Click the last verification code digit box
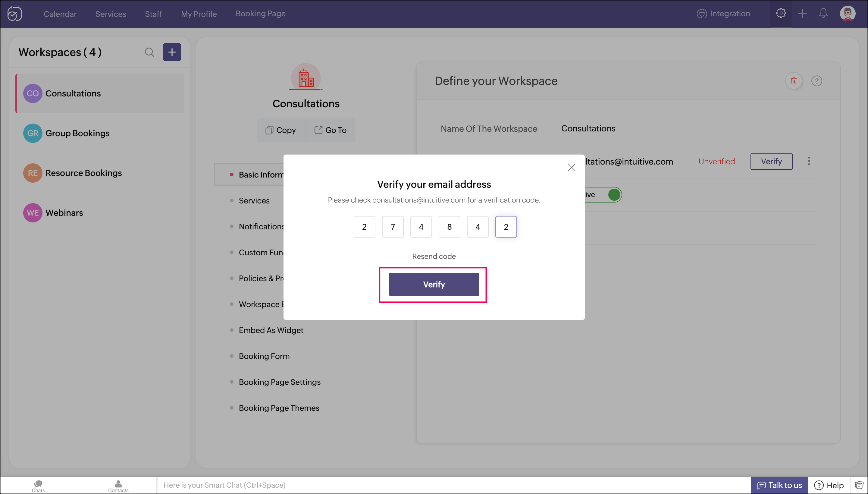The image size is (868, 494). pyautogui.click(x=506, y=227)
